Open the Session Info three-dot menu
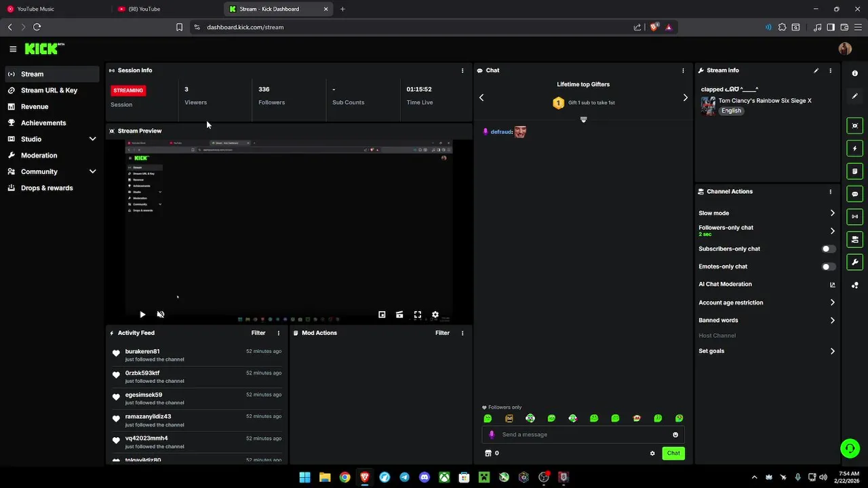This screenshot has width=868, height=488. click(462, 70)
